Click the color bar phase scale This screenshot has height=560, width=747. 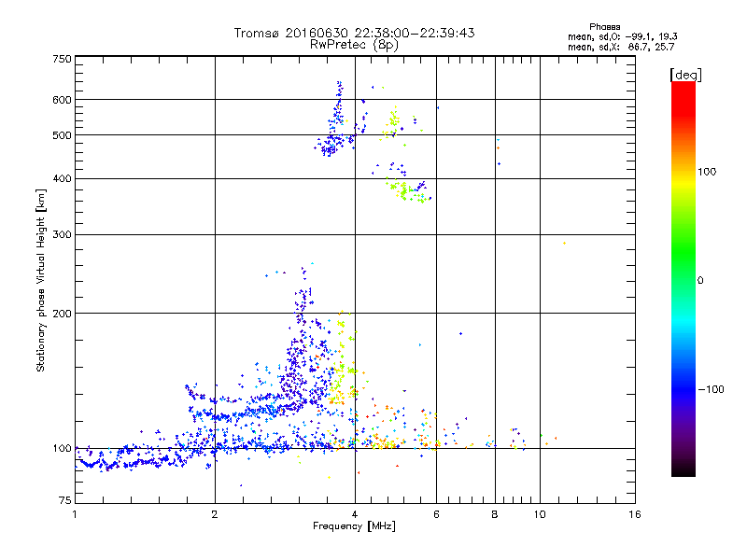pos(684,278)
